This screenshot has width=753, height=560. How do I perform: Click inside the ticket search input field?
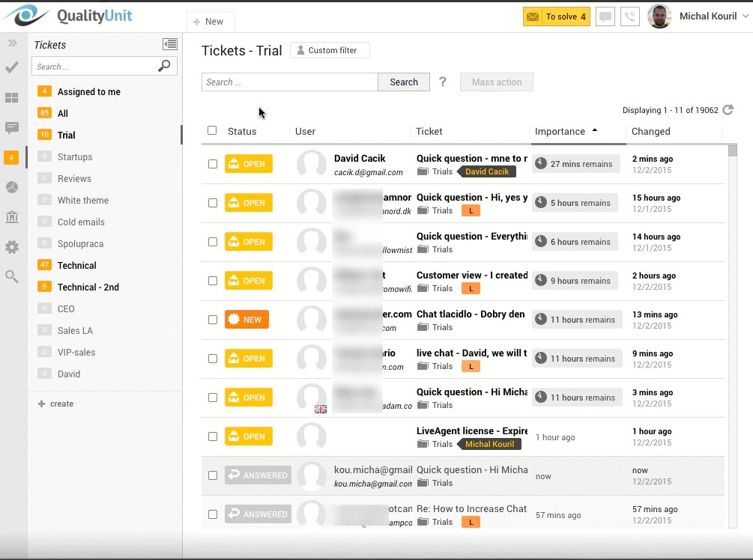289,82
